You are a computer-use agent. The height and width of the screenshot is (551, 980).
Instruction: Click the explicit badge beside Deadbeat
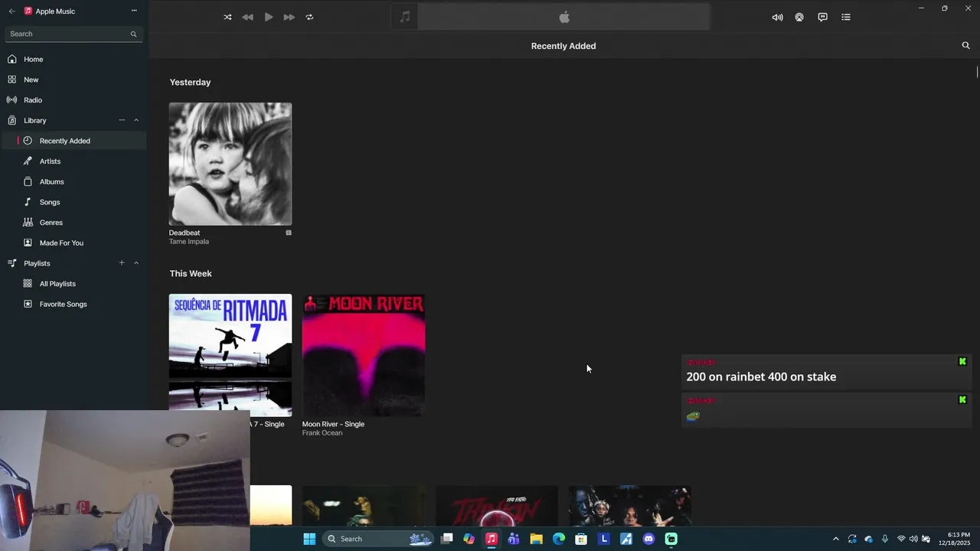pos(289,233)
